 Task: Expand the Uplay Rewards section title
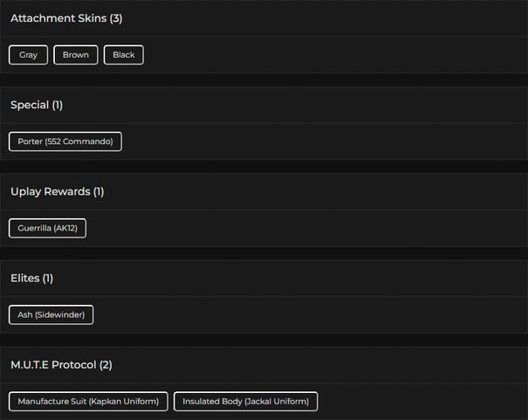tap(50, 191)
